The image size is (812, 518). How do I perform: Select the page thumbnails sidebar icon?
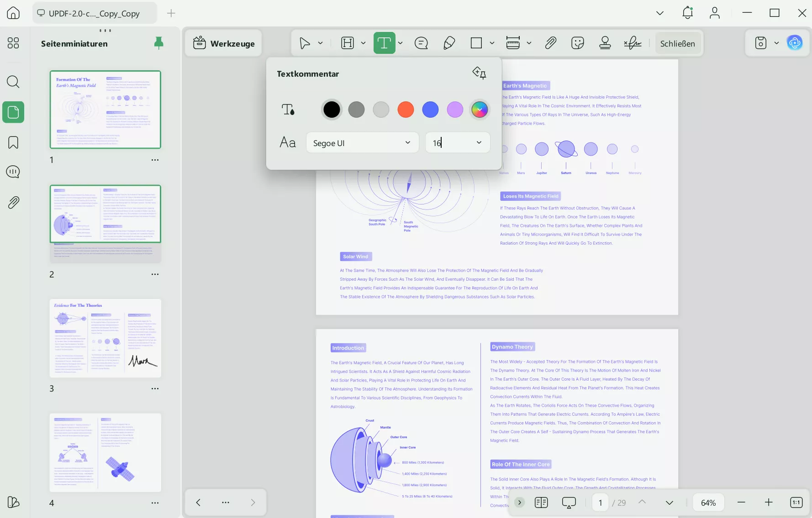pos(13,112)
